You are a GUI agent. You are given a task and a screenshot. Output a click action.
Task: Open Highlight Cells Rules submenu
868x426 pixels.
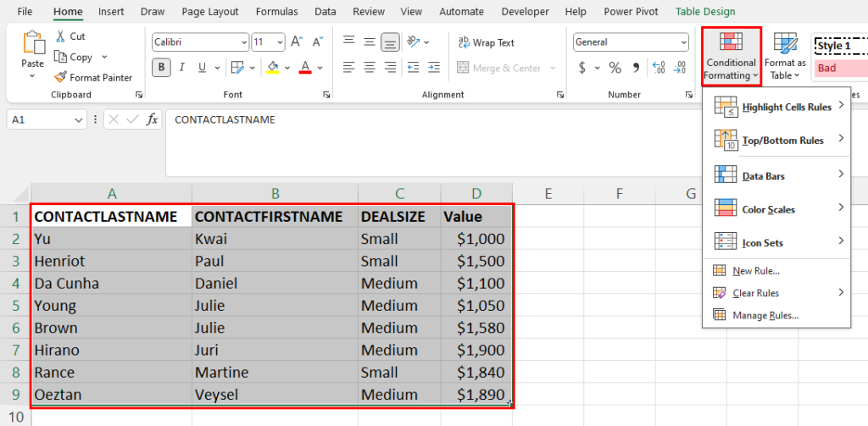coord(776,107)
